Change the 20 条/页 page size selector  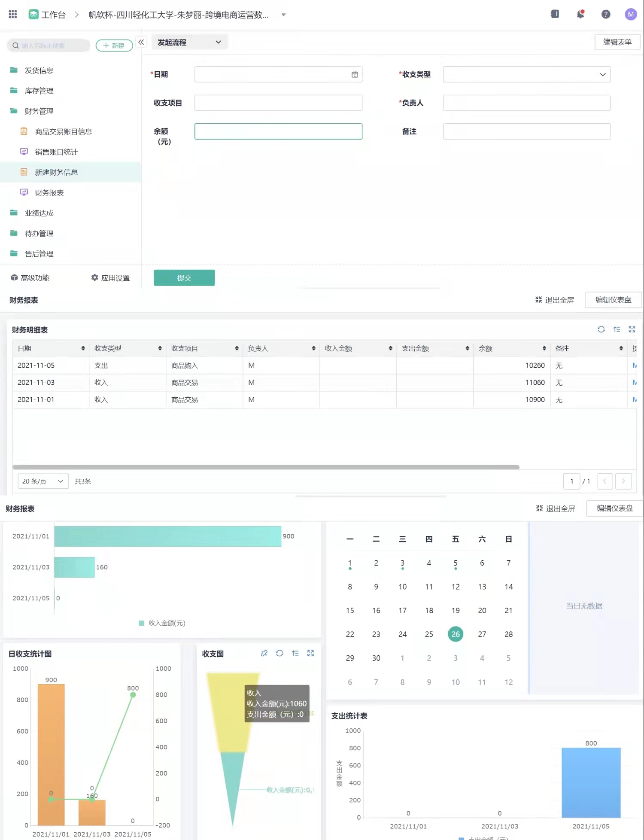point(43,481)
